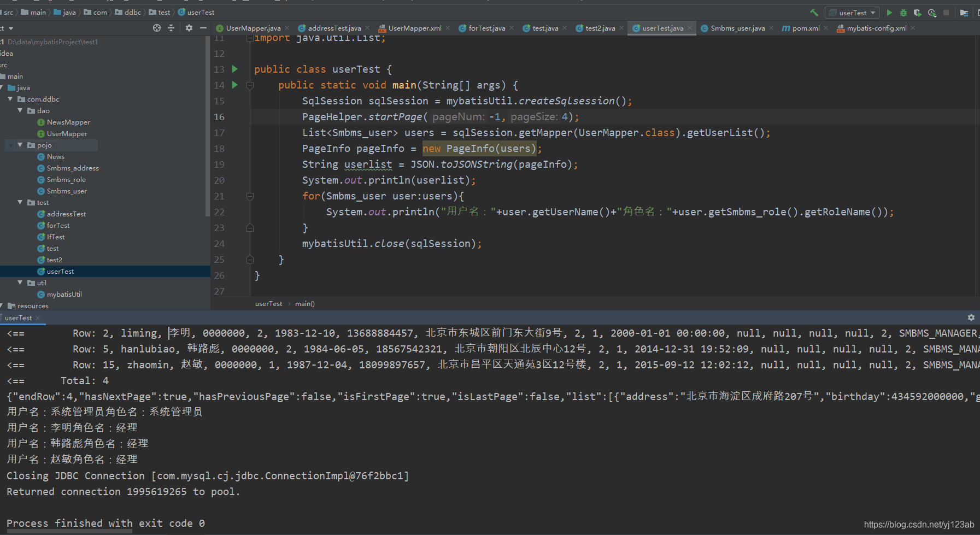
Task: Collapse the resources folder
Action: pos(2,305)
